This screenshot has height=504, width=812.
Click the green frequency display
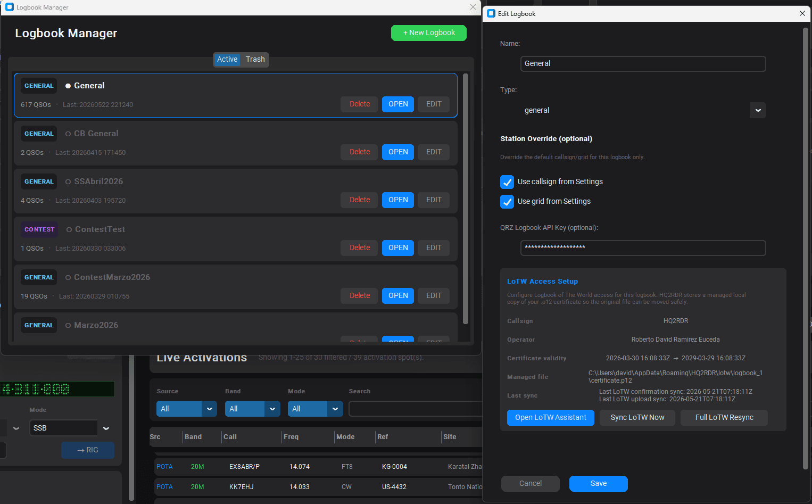click(x=57, y=389)
